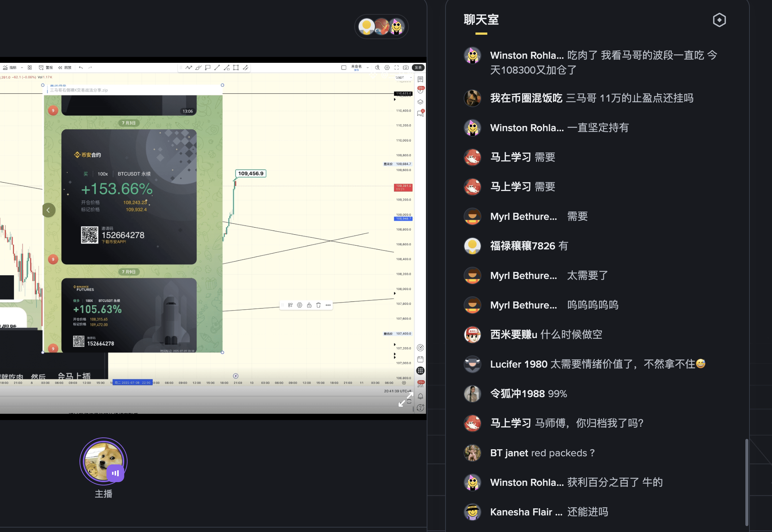This screenshot has height=532, width=772.
Task: Click 西米要赚u username in chat
Action: coord(514,335)
